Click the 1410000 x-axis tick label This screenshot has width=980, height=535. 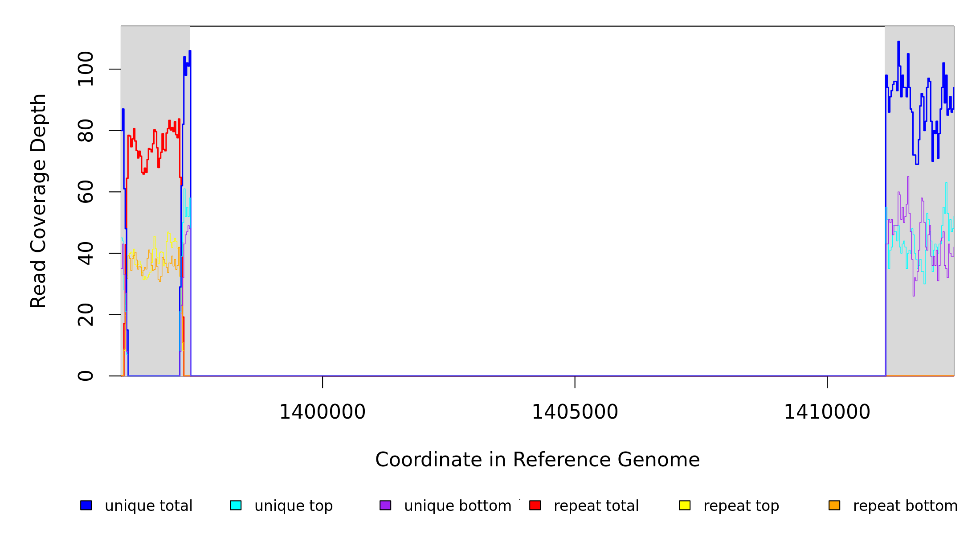click(x=827, y=412)
